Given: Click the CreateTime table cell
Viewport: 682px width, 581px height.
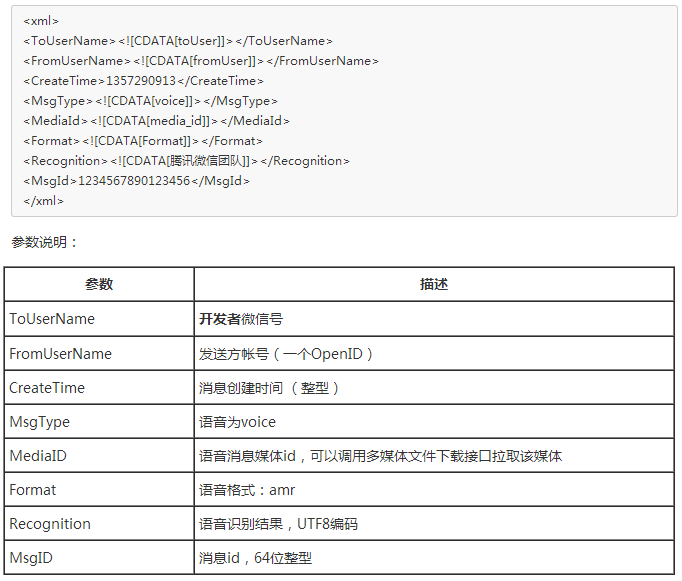Looking at the screenshot, I should click(x=47, y=388).
